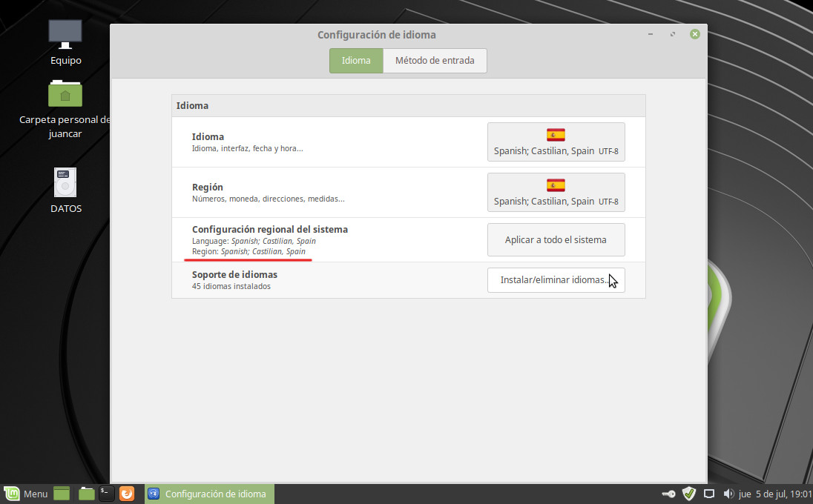
Task: Launch the terminal from the panel
Action: click(107, 494)
